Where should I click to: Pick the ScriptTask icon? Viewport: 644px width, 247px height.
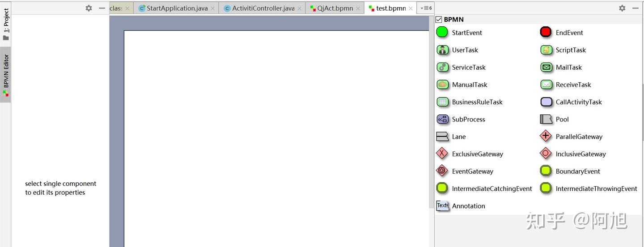tap(546, 50)
